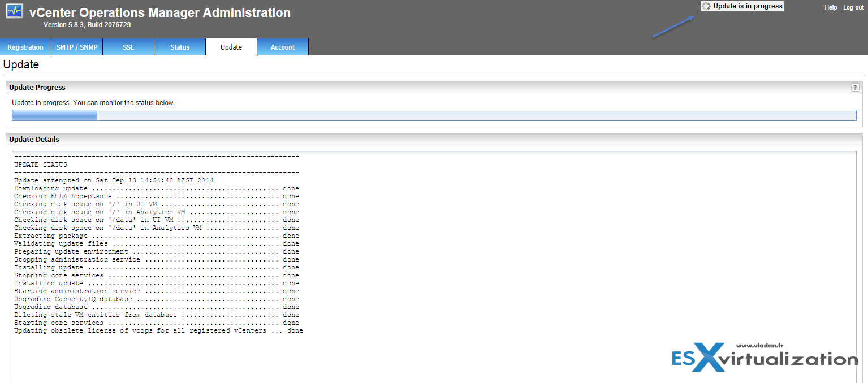Click the 'Downloading update' log line
Screen dimensions: 868x383
[157, 188]
